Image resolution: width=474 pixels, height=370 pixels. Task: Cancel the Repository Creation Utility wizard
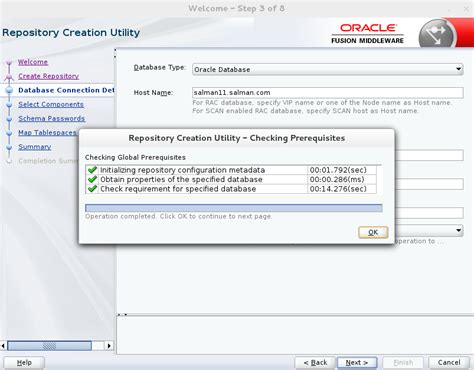pyautogui.click(x=449, y=362)
